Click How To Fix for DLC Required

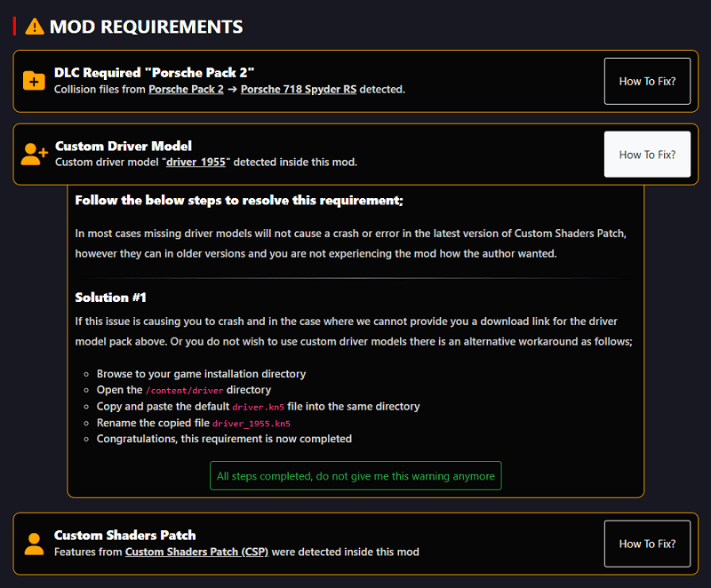click(x=647, y=81)
